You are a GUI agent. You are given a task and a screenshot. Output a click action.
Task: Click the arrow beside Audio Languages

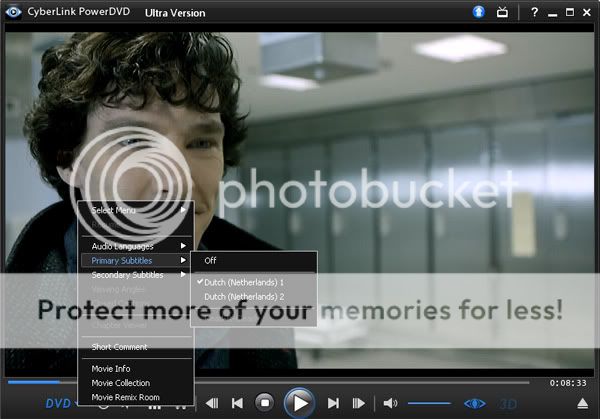[183, 246]
